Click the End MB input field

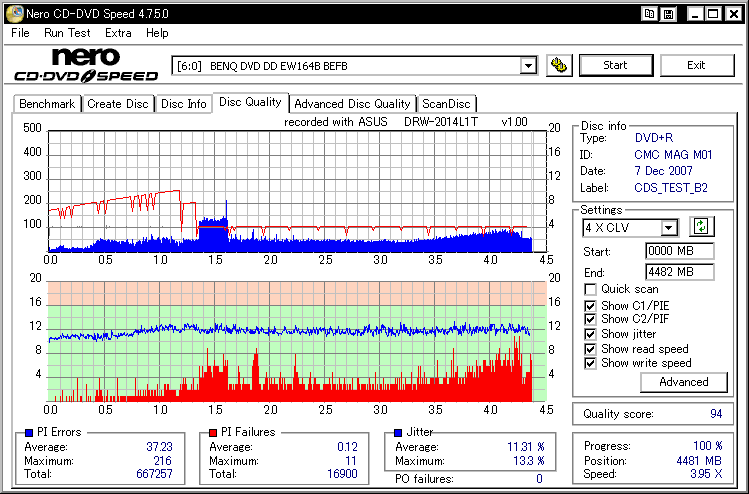[680, 272]
